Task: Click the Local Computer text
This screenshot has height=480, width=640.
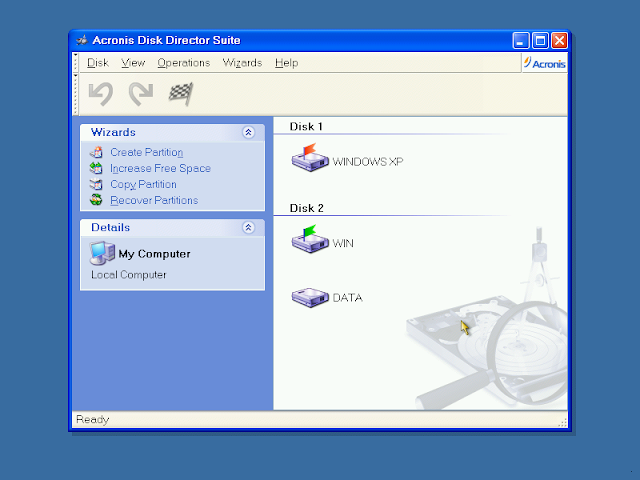Action: [129, 275]
